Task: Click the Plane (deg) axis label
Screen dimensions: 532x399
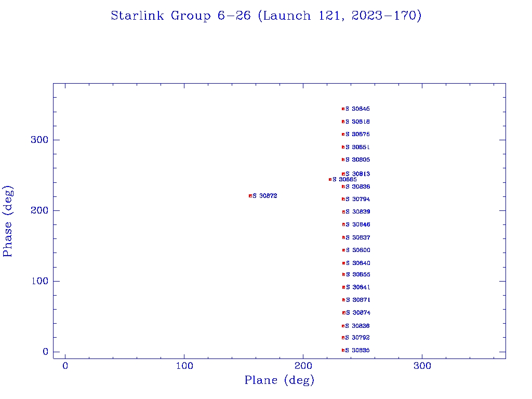Action: coord(280,380)
